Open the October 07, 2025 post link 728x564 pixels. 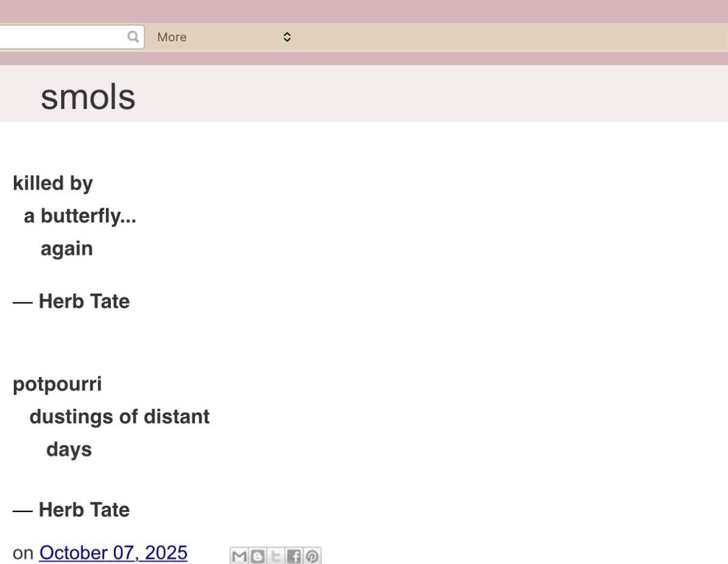pos(113,553)
